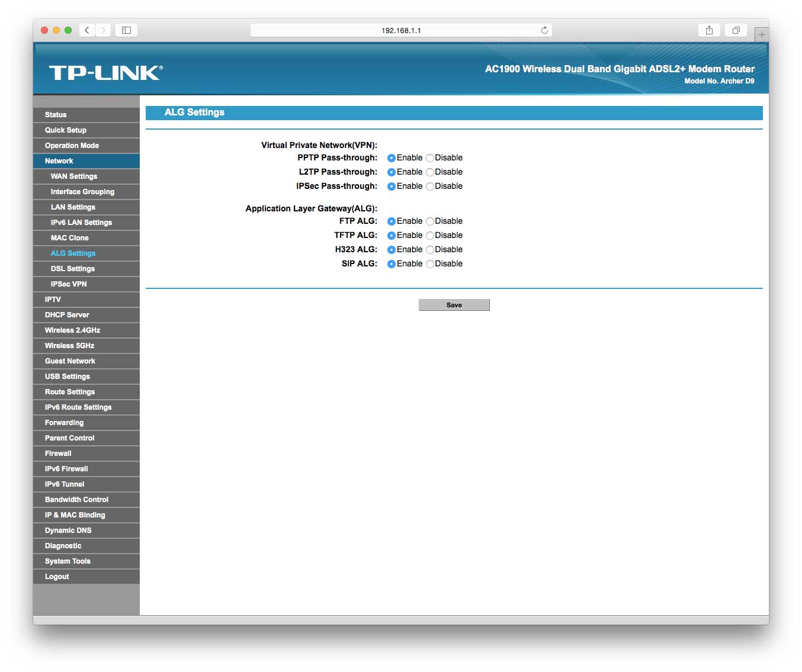802x672 pixels.
Task: Open Wireless 2.4GHz settings
Action: click(86, 330)
